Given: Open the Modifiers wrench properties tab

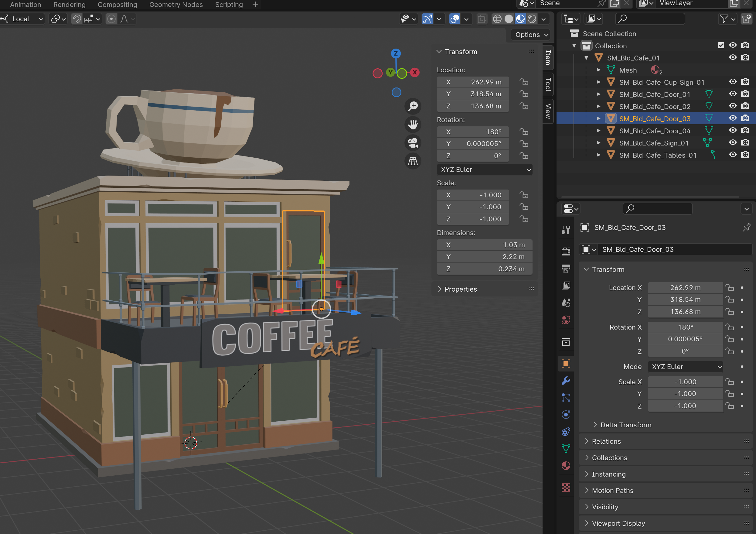Looking at the screenshot, I should 566,381.
